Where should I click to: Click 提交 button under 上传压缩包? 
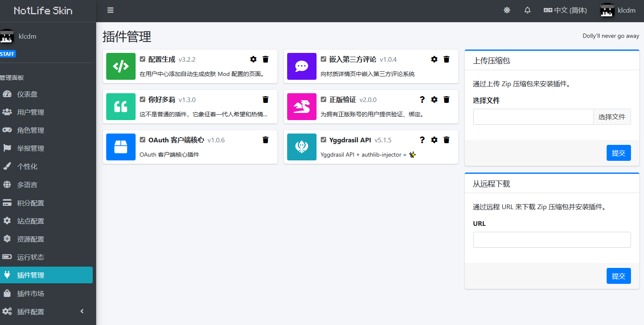pyautogui.click(x=618, y=153)
